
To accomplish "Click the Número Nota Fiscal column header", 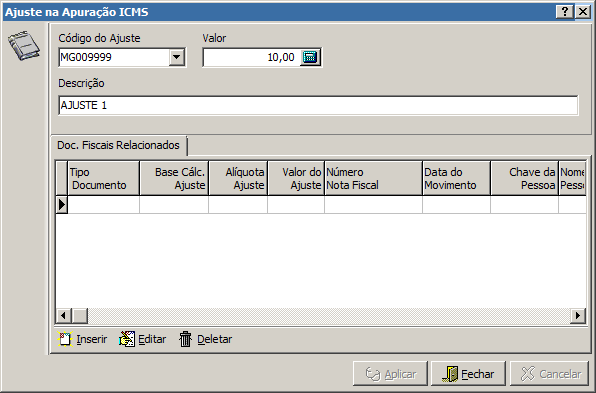I will (373, 178).
